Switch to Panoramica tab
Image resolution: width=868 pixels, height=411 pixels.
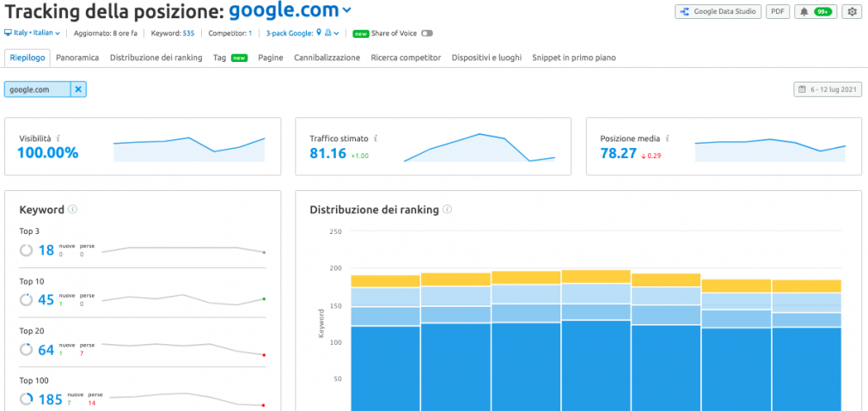(77, 58)
